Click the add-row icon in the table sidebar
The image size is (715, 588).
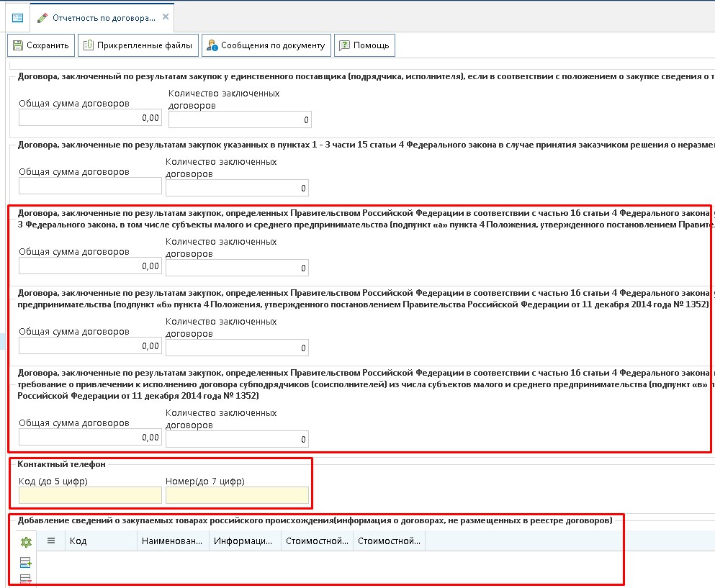(x=25, y=564)
